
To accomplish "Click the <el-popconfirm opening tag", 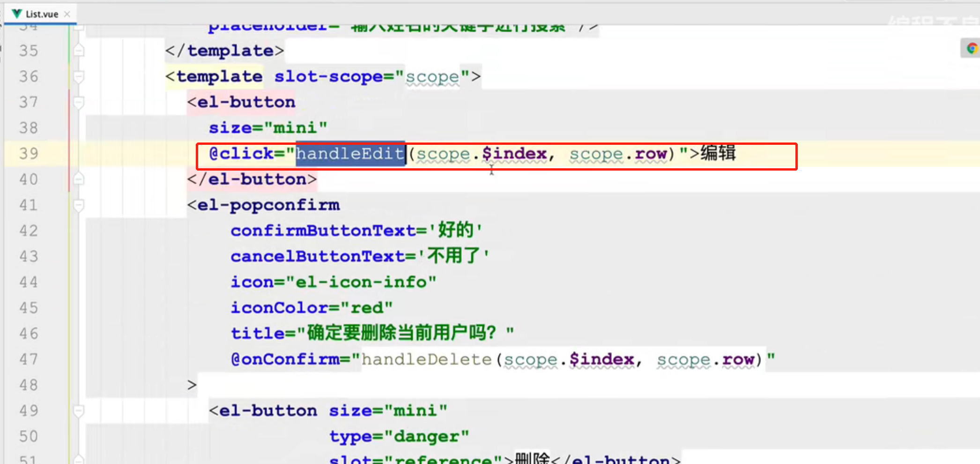I will 263,205.
